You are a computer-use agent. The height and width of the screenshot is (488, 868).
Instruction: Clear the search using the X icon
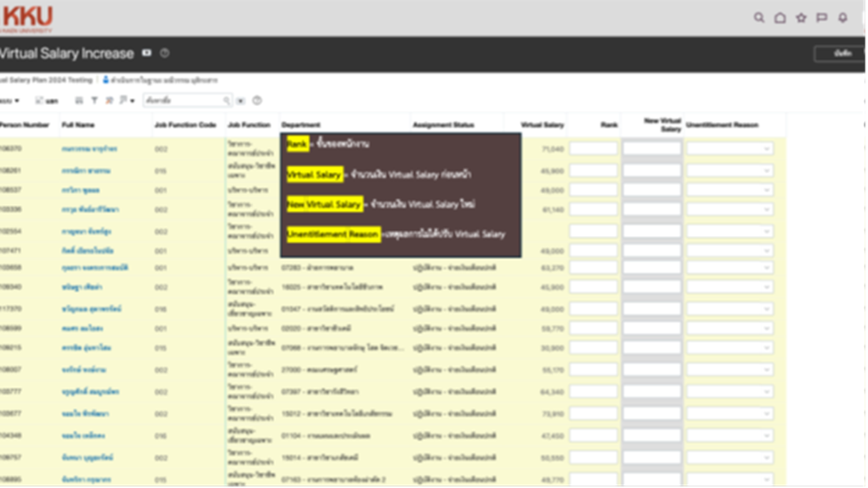pos(241,101)
